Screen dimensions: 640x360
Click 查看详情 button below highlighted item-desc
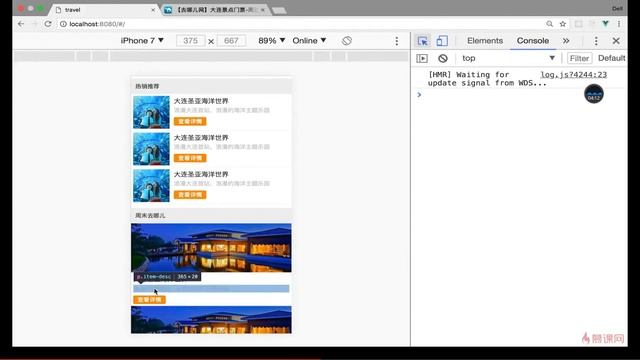point(149,300)
